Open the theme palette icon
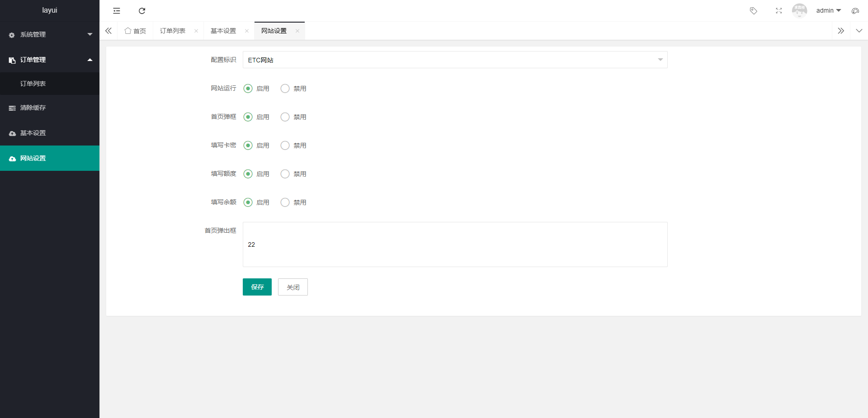868x418 pixels. coord(855,11)
